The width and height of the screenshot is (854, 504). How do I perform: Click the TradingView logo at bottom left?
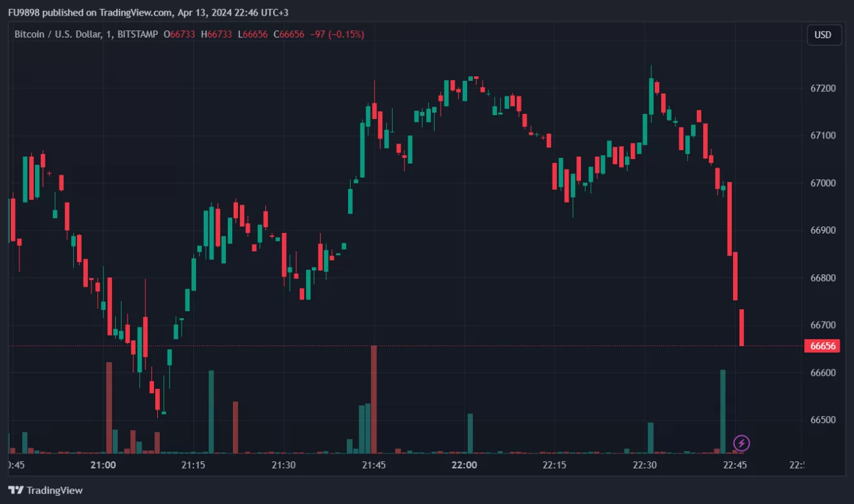coord(45,490)
